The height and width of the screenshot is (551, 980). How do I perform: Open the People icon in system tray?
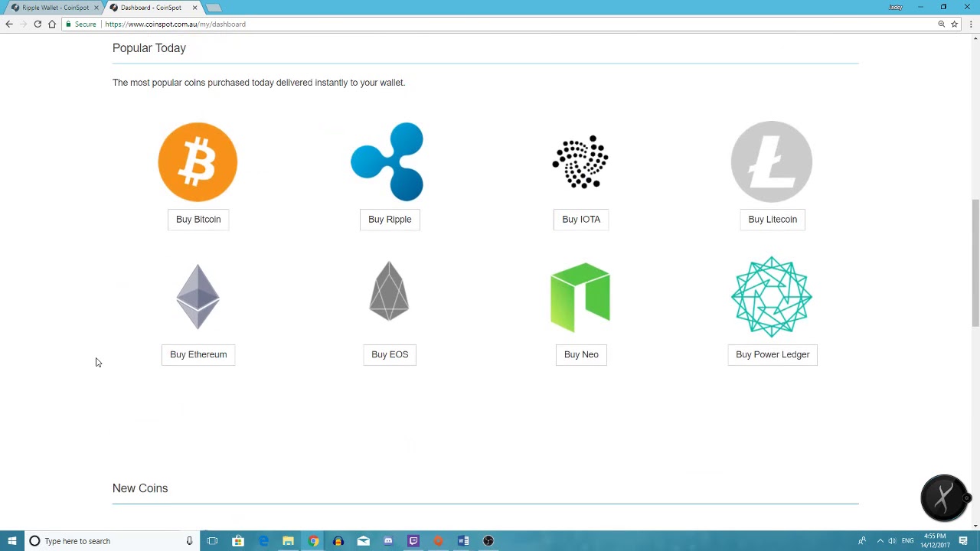click(862, 541)
